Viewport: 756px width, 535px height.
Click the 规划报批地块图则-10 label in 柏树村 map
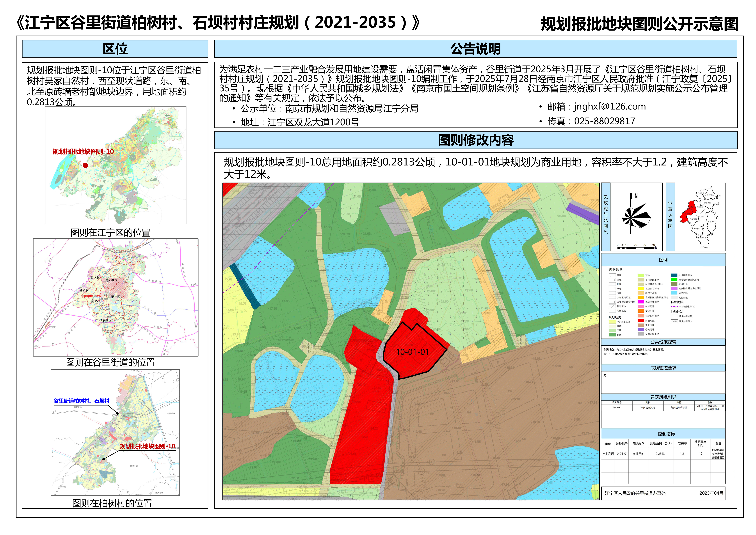click(147, 446)
